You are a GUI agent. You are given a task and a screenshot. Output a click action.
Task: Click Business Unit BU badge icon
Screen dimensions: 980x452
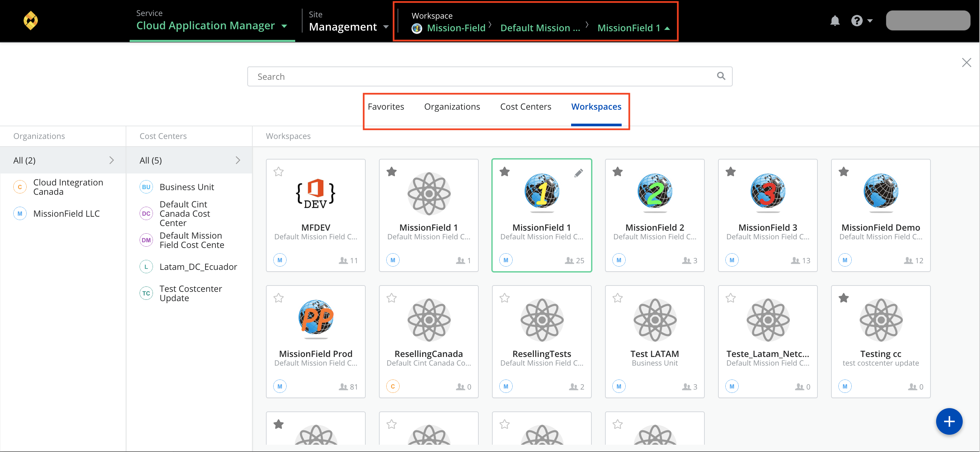[146, 187]
